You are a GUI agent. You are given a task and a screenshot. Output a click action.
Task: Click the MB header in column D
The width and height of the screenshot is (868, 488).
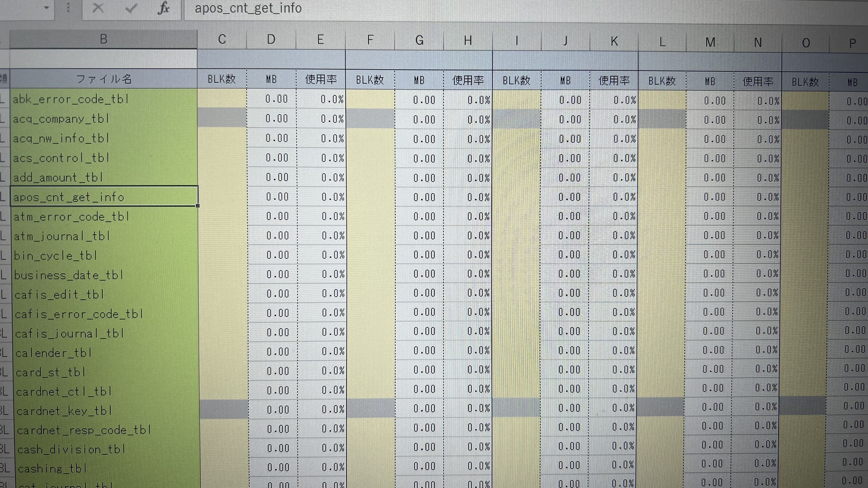click(x=272, y=79)
